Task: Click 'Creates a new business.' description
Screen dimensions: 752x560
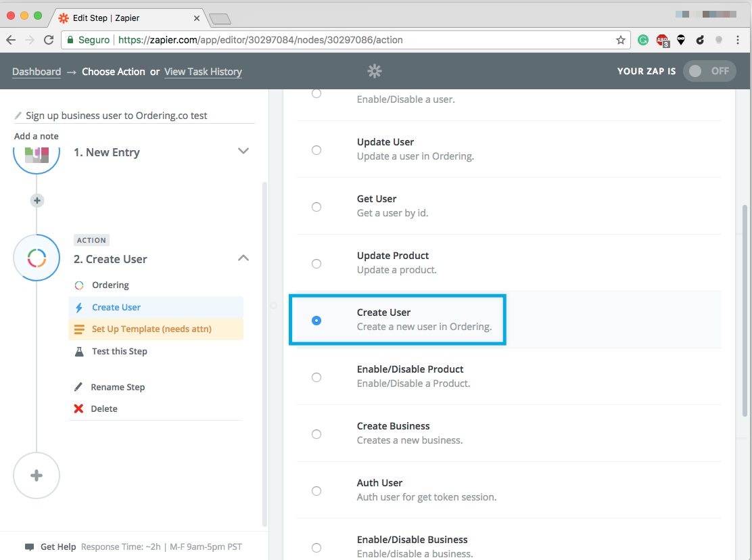Action: (x=410, y=440)
